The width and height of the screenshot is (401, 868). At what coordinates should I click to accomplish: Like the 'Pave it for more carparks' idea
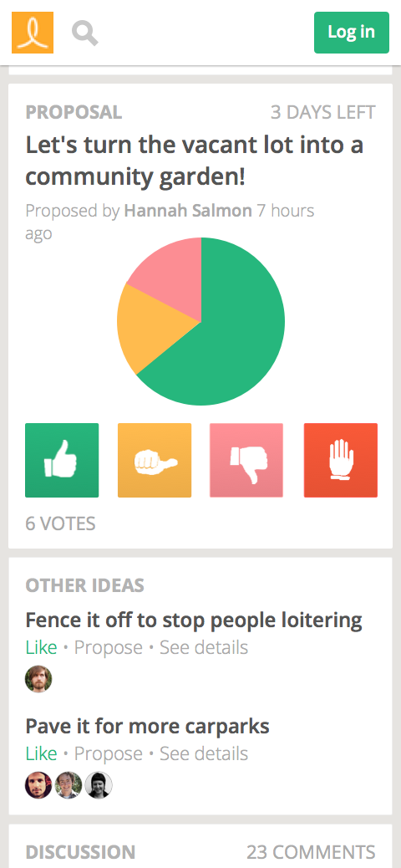[x=42, y=753]
